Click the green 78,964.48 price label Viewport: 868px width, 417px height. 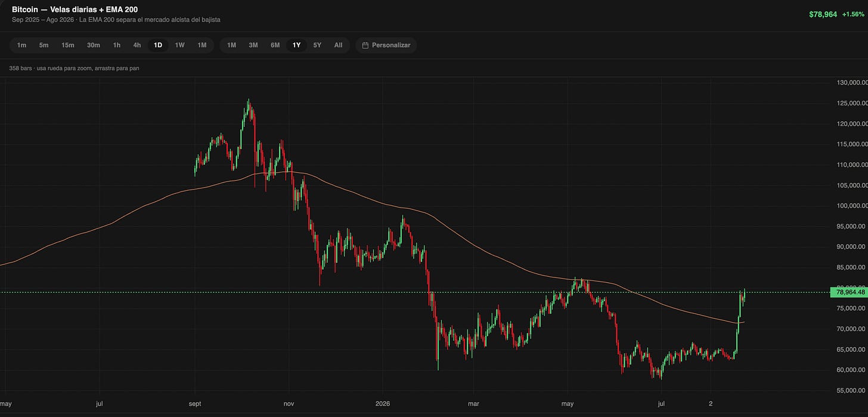tap(849, 292)
